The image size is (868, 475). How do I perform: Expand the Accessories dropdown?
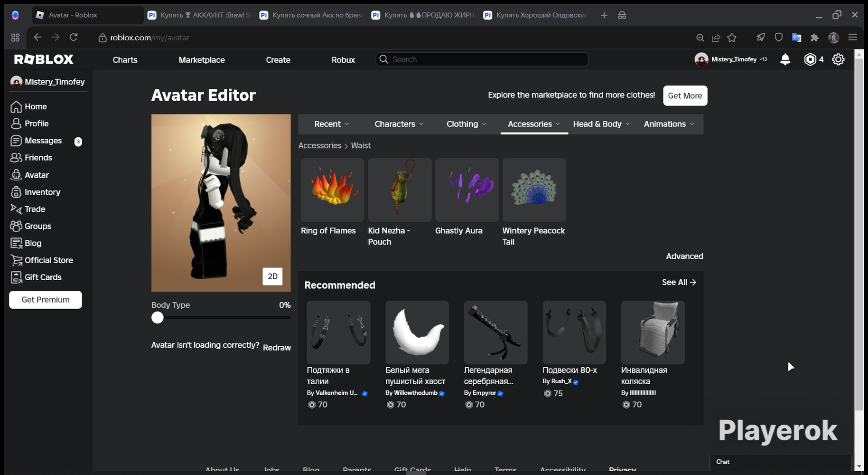(534, 124)
